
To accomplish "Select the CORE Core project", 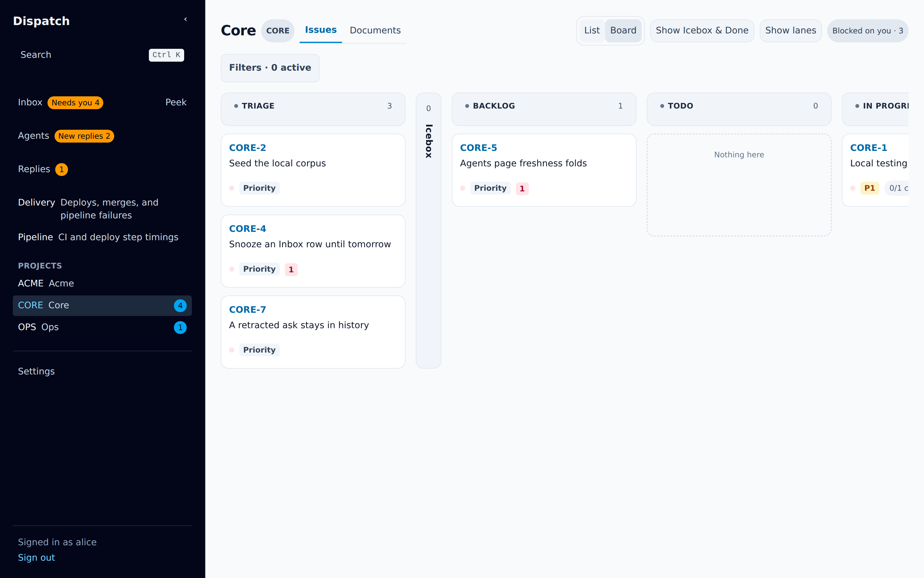I will coord(102,305).
